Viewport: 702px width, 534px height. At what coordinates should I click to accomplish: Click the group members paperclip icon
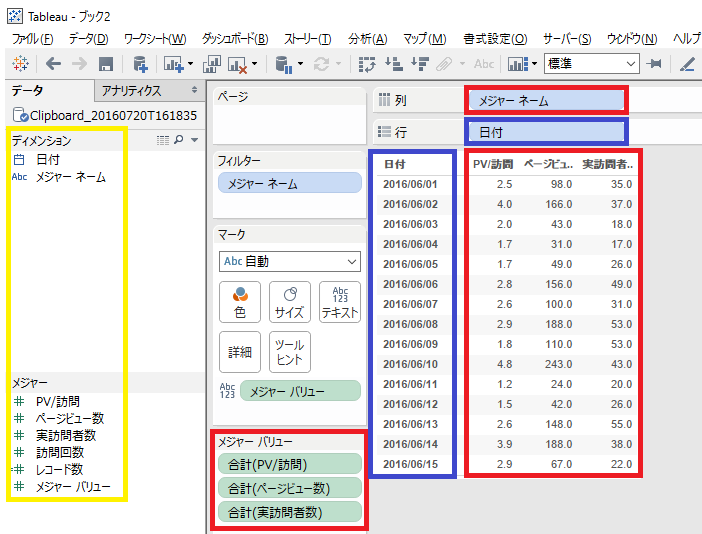pos(444,64)
